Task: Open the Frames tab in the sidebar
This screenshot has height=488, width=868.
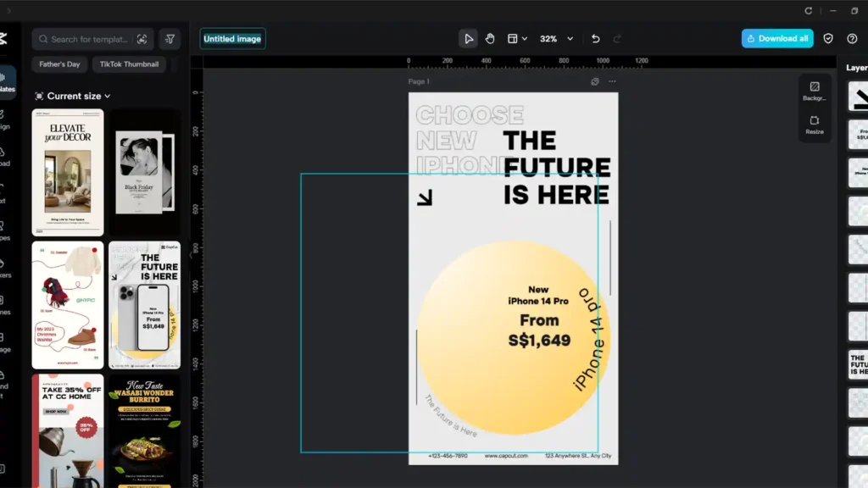Action: click(x=5, y=305)
